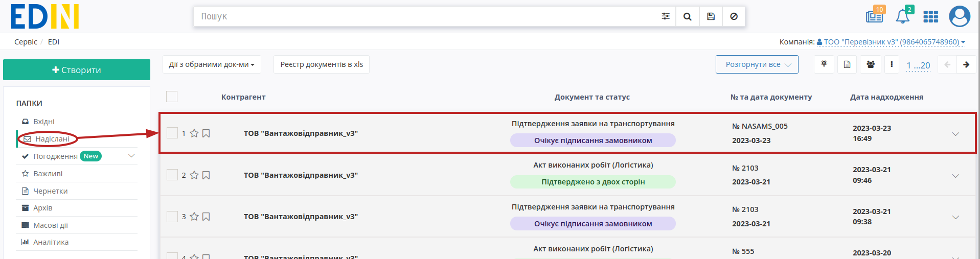Screen dimensions: 980x259
Task: Open Чернетки folder
Action: coord(51,191)
